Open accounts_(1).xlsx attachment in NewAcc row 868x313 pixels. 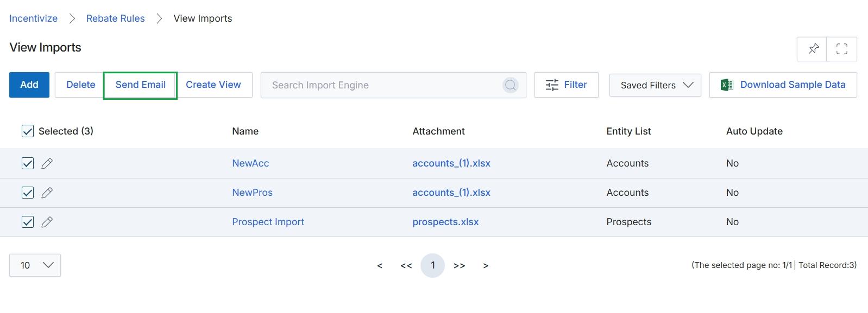[x=451, y=163]
